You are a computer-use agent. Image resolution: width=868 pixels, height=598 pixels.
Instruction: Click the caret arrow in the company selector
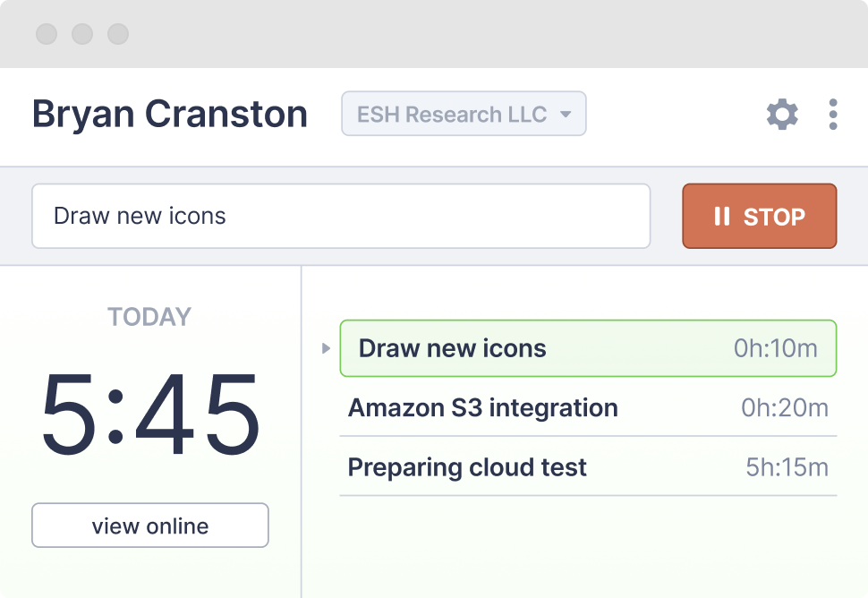coord(566,115)
